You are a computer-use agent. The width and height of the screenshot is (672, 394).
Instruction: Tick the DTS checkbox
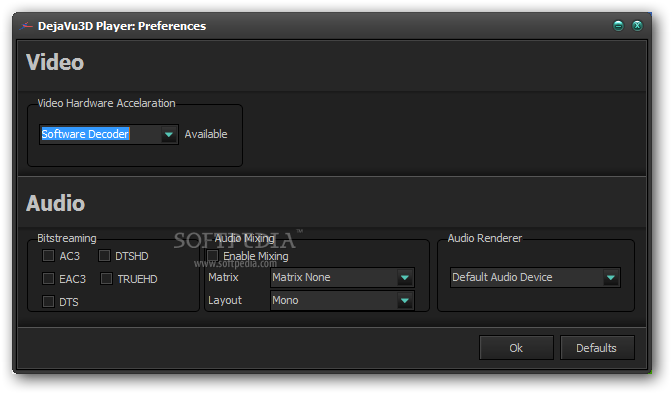tap(48, 301)
